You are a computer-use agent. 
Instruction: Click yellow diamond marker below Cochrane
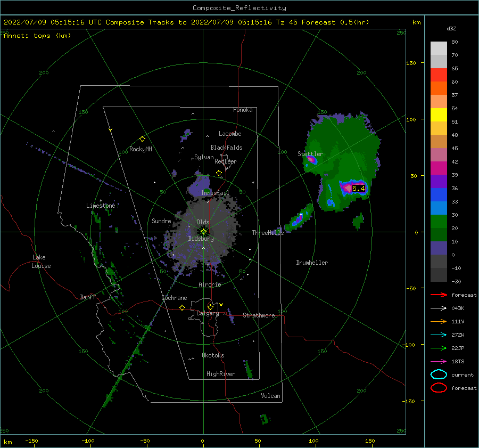pyautogui.click(x=182, y=307)
